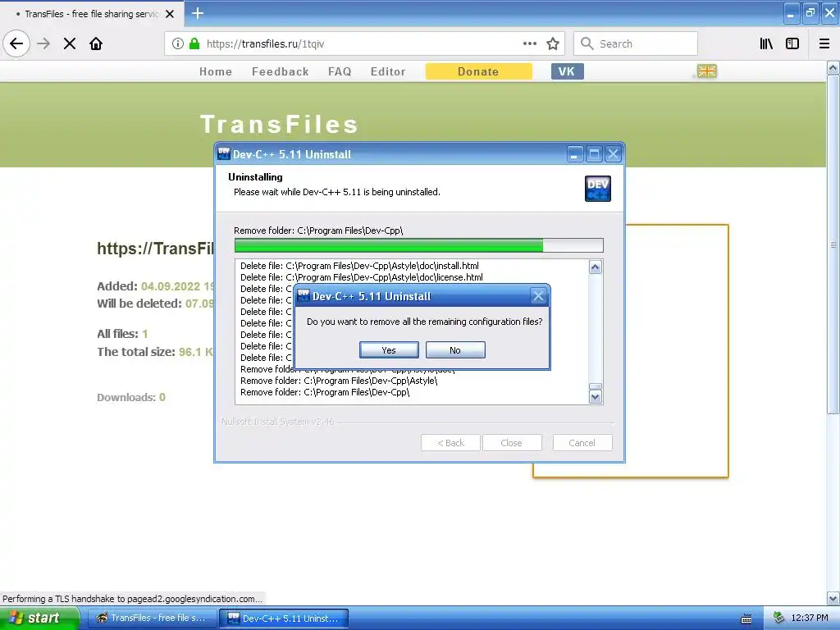Click the Close button in uninstaller
This screenshot has height=630, width=840.
tap(512, 443)
